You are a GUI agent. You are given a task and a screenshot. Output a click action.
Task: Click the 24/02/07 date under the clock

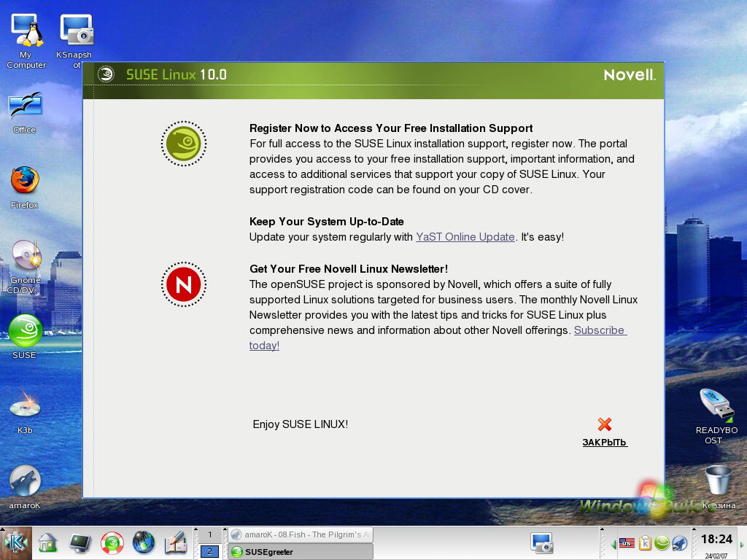716,555
